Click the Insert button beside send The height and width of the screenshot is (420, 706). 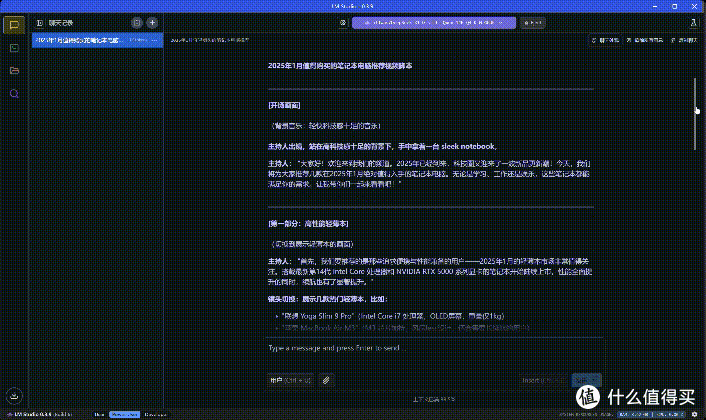pyautogui.click(x=543, y=380)
